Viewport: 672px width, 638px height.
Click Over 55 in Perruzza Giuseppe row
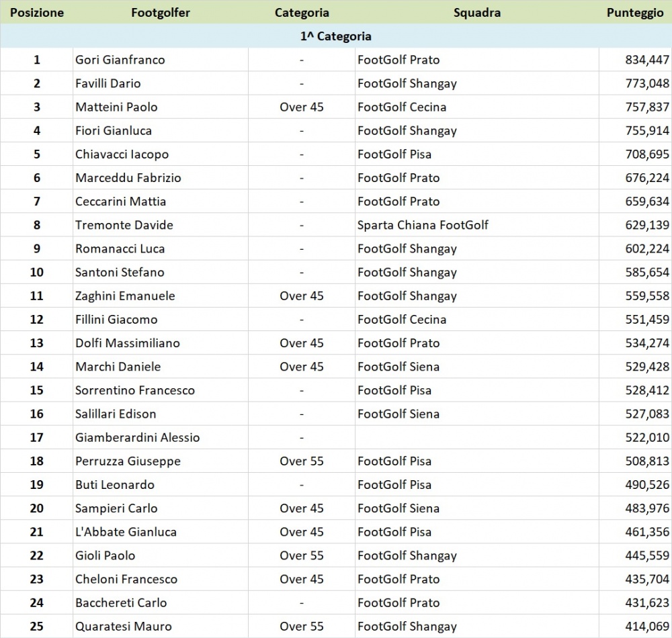pos(302,461)
